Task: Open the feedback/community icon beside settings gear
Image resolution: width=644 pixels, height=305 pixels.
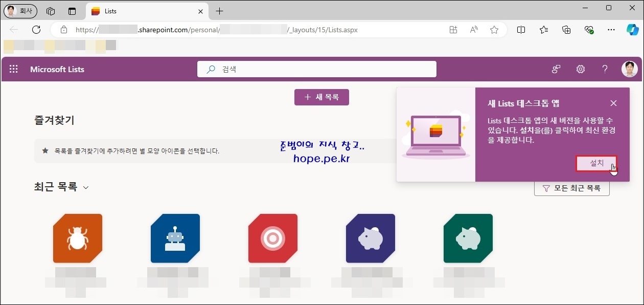Action: 556,70
